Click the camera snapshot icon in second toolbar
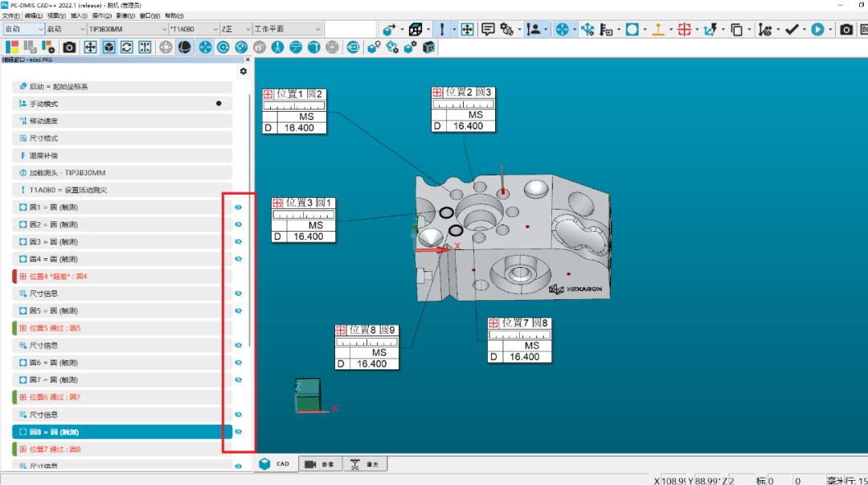 (69, 47)
